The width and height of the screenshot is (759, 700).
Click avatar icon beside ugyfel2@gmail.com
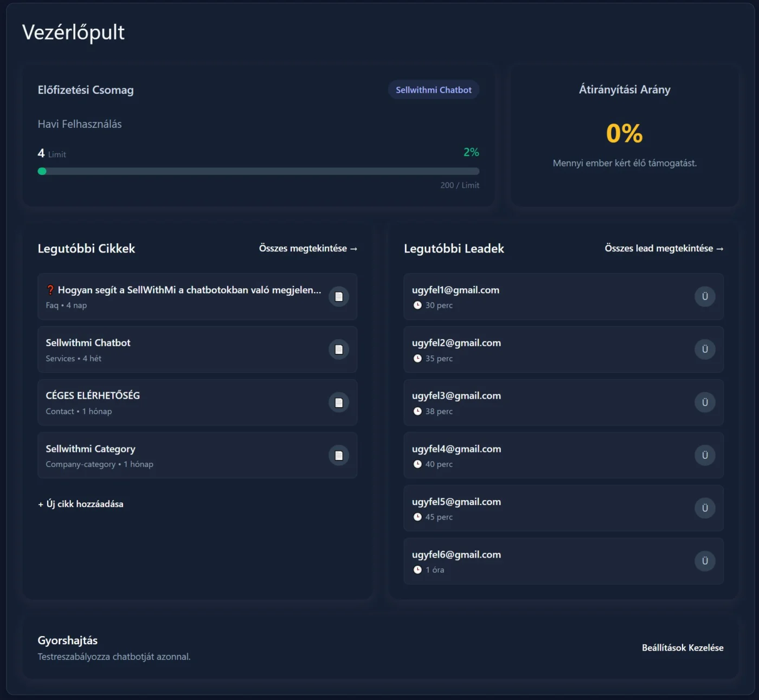705,349
